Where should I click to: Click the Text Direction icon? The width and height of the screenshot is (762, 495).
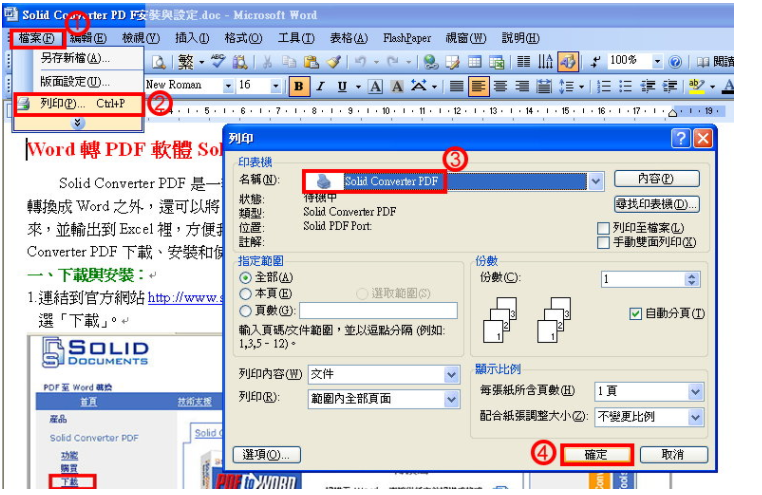tap(545, 62)
